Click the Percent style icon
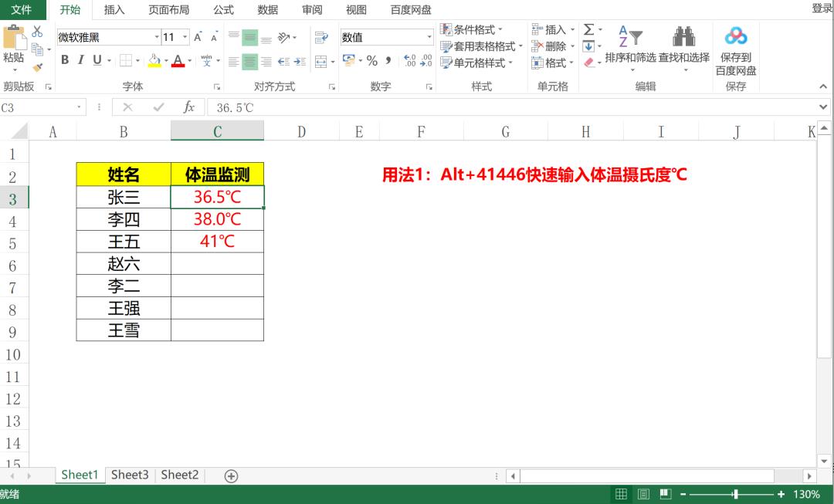 (373, 60)
